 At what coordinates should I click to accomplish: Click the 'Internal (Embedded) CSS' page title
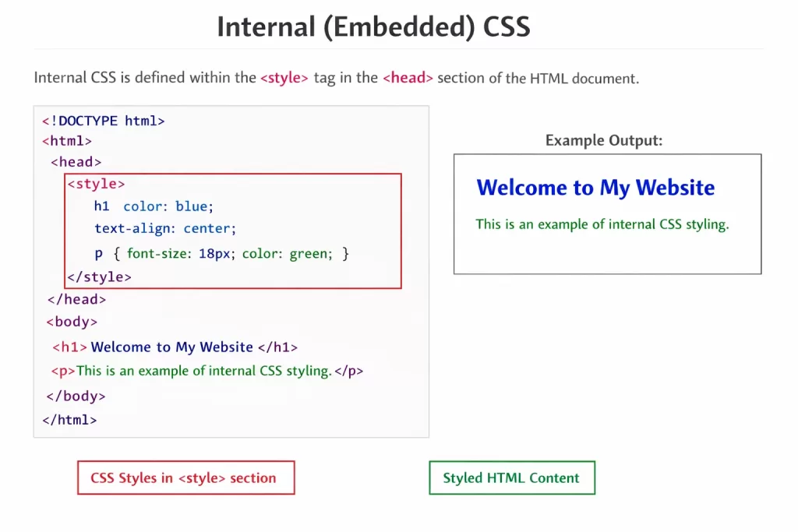point(373,26)
